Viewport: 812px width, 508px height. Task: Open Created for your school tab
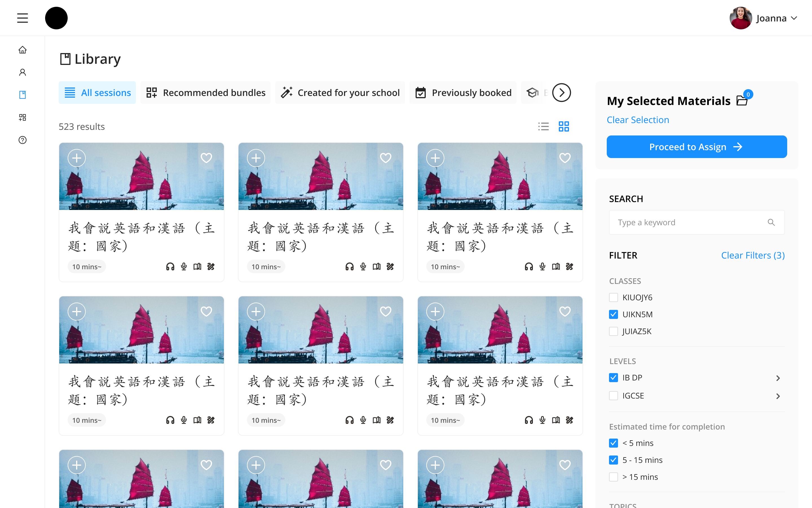point(340,92)
